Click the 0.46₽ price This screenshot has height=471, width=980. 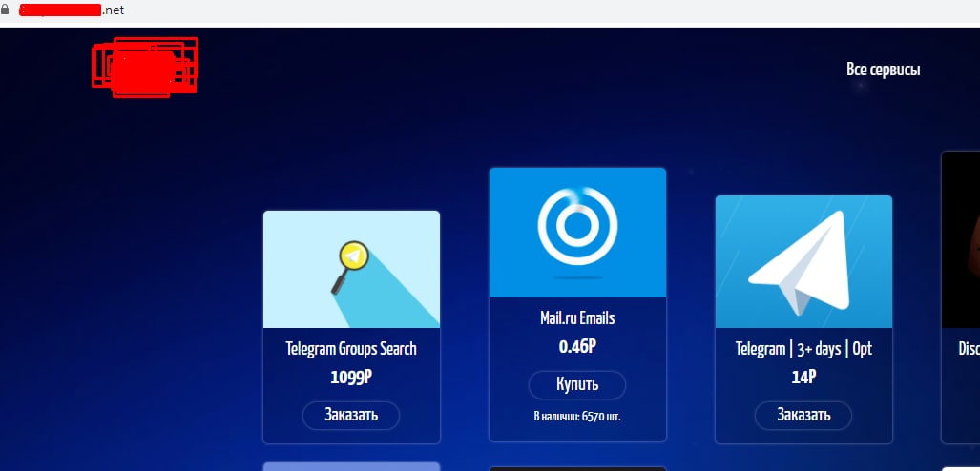pyautogui.click(x=577, y=347)
